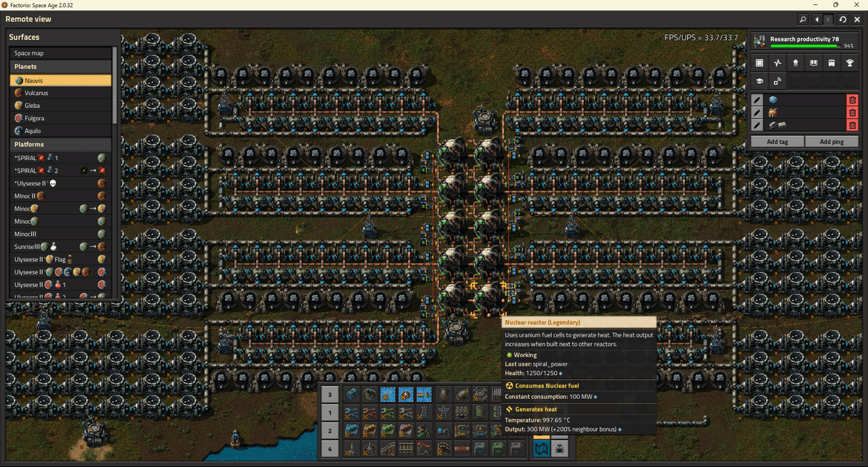View achievements with the trophy icon
868x467 pixels.
pos(850,62)
